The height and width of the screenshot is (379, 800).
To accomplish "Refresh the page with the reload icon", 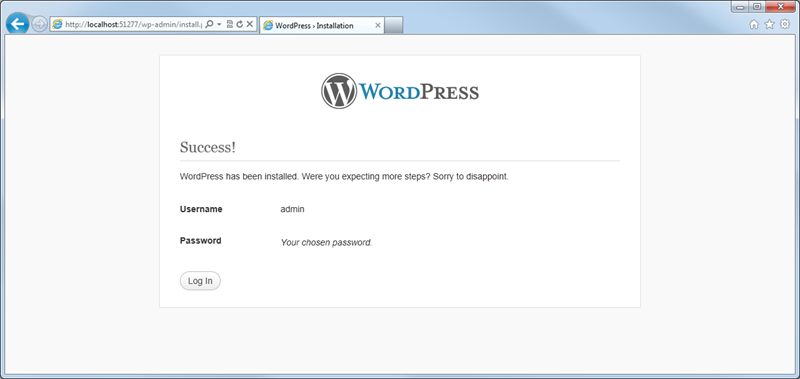I will point(239,24).
